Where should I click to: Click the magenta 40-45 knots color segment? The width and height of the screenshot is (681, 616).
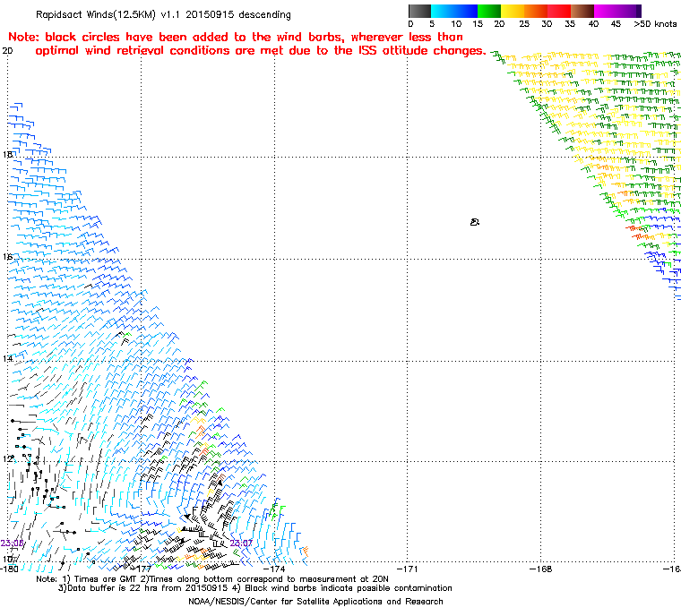(606, 12)
